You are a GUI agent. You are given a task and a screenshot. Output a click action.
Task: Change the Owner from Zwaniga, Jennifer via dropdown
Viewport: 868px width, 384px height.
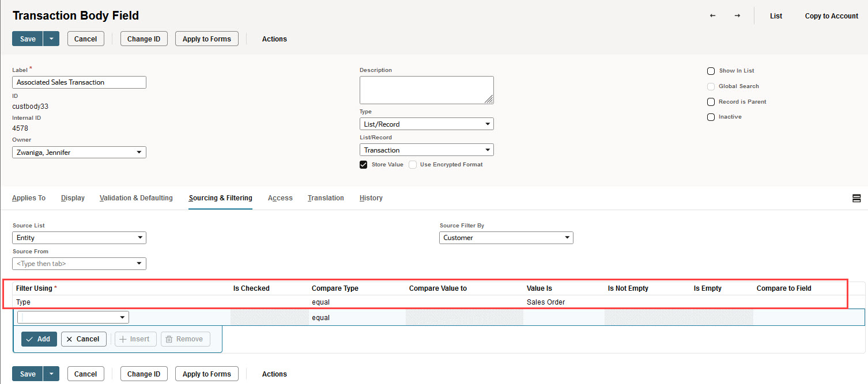[79, 152]
